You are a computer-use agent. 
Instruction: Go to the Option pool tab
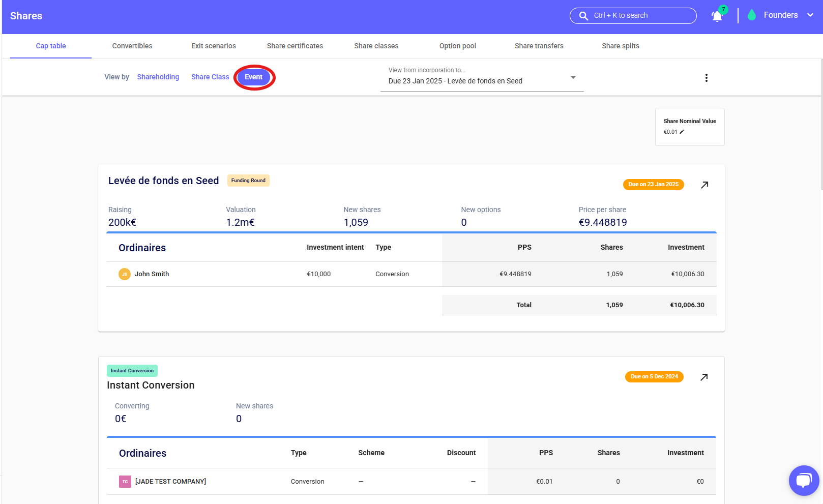point(458,46)
